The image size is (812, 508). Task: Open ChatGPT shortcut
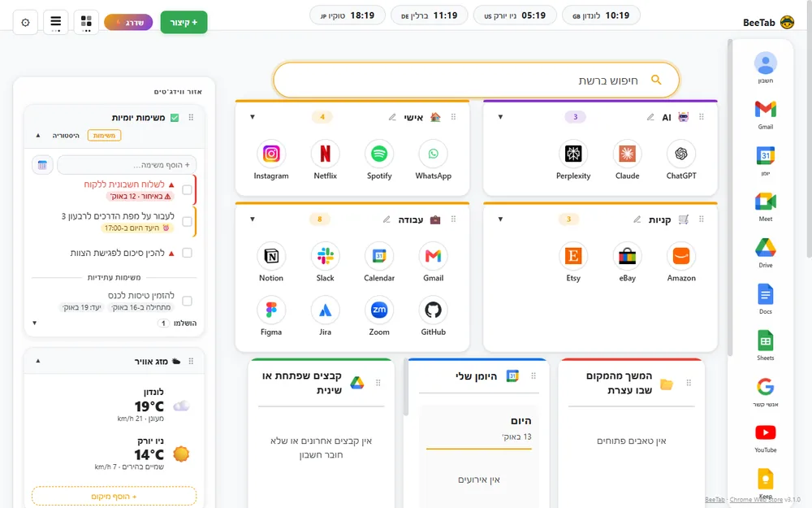[x=681, y=154]
